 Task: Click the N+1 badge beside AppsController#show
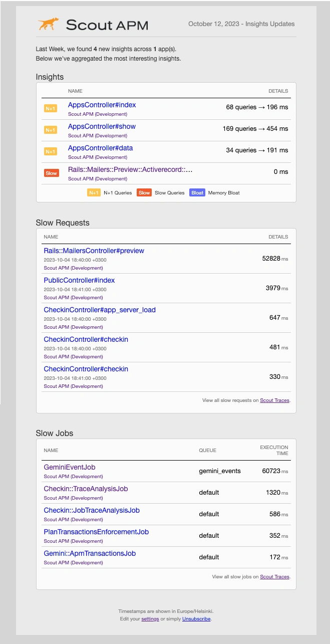point(51,130)
